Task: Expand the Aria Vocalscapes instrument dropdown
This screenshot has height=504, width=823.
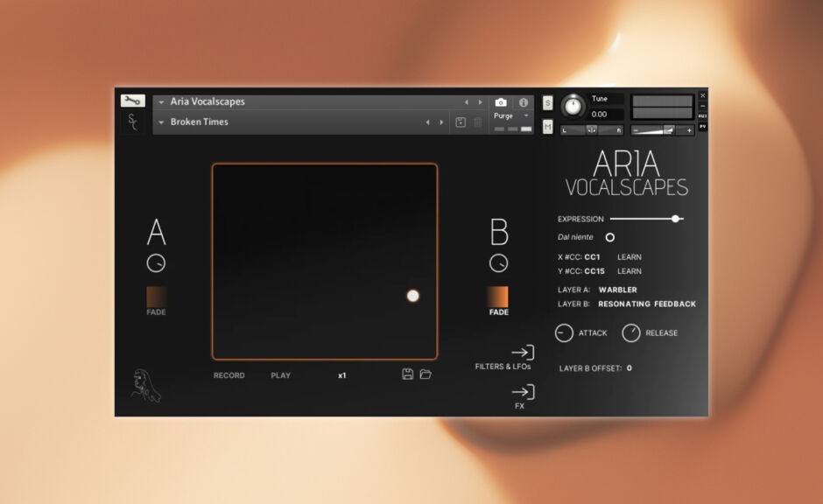Action: coord(162,102)
